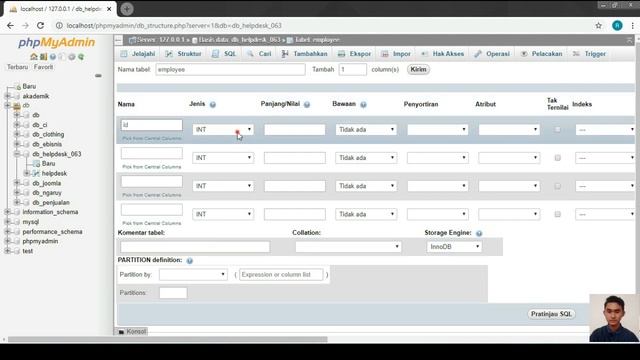Image resolution: width=640 pixels, height=360 pixels.
Task: Click the partition Expression or column list field
Action: [x=281, y=275]
